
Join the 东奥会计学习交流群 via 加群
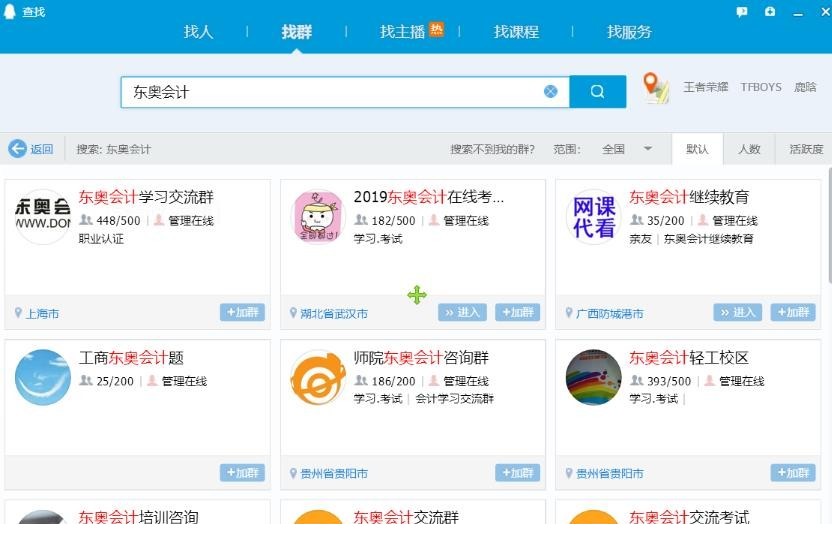click(x=242, y=312)
